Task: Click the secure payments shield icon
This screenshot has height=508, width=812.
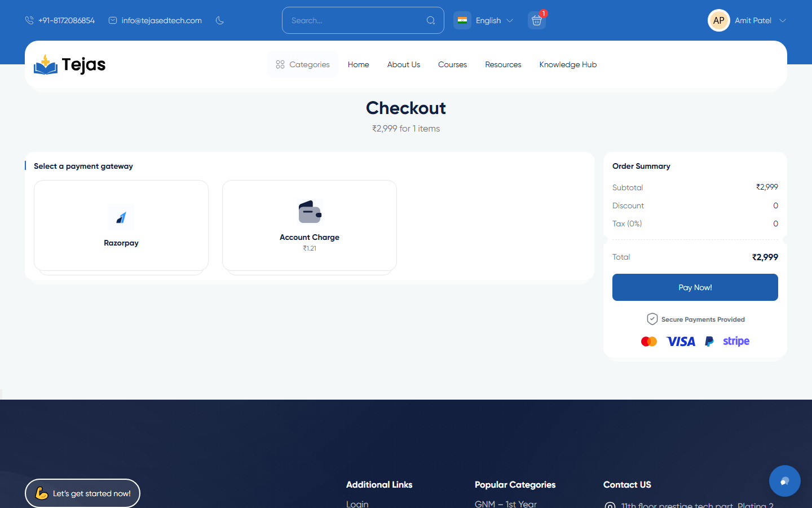Action: click(652, 319)
